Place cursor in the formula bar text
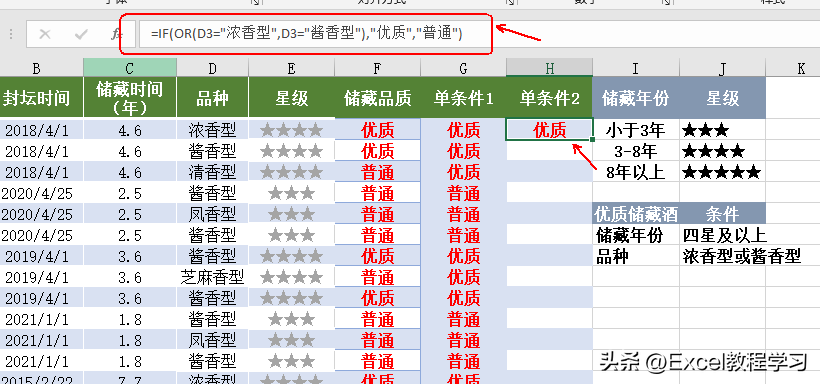Screen dimensions: 820x384 click(x=306, y=35)
